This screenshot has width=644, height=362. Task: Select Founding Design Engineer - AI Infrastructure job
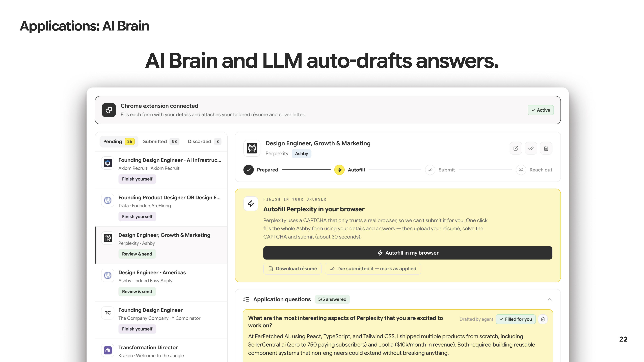[x=162, y=170]
